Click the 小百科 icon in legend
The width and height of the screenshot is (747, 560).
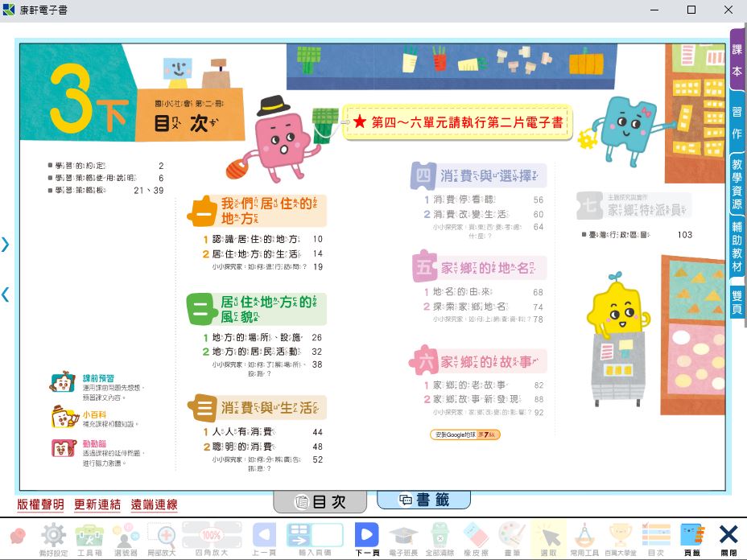click(64, 416)
